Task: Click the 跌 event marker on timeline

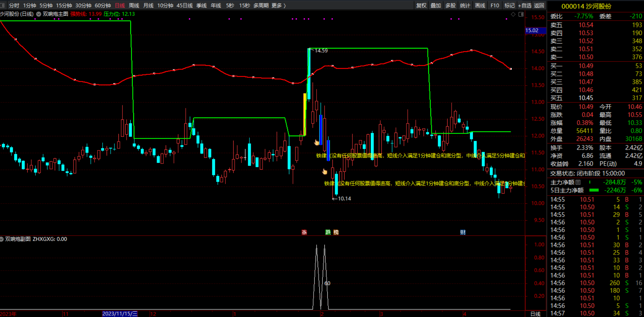Action: click(x=328, y=232)
